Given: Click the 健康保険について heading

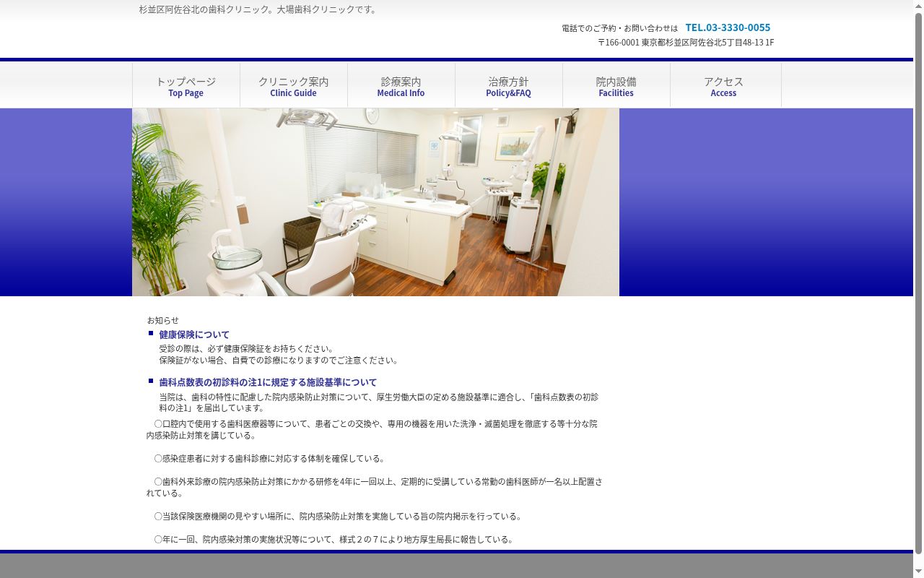Looking at the screenshot, I should pyautogui.click(x=194, y=335).
